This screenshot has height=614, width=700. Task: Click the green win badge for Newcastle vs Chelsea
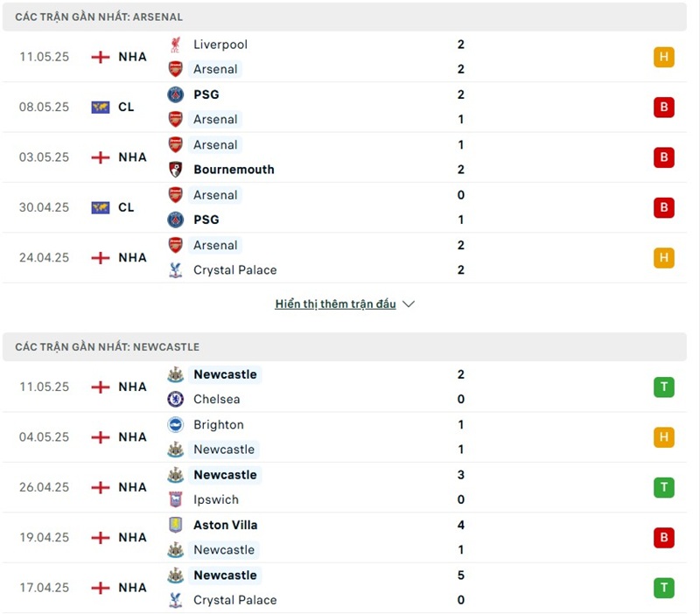click(x=664, y=387)
